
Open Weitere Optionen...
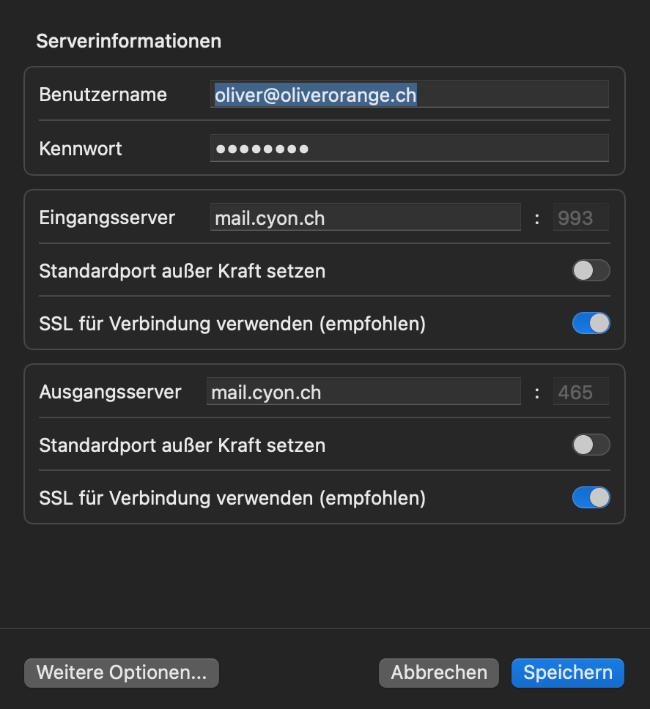coord(121,673)
